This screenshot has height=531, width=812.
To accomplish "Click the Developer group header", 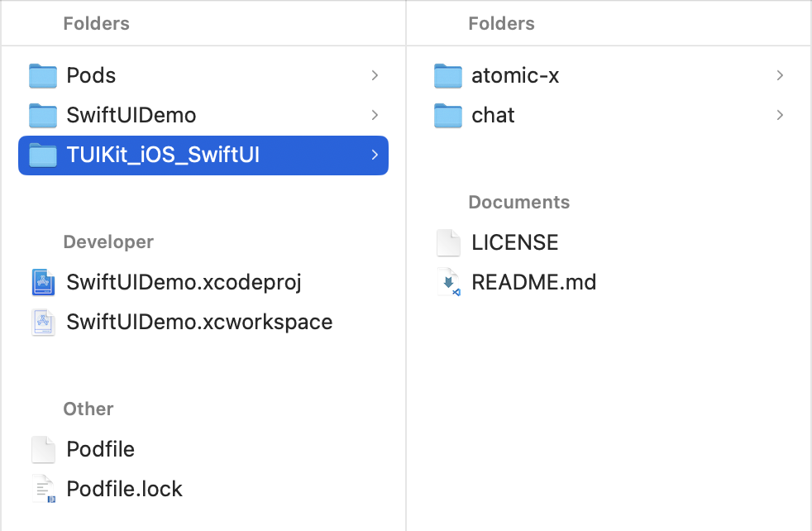I will point(108,242).
